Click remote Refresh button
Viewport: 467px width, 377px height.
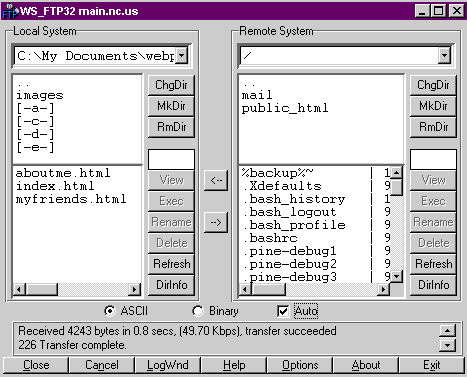(x=433, y=264)
